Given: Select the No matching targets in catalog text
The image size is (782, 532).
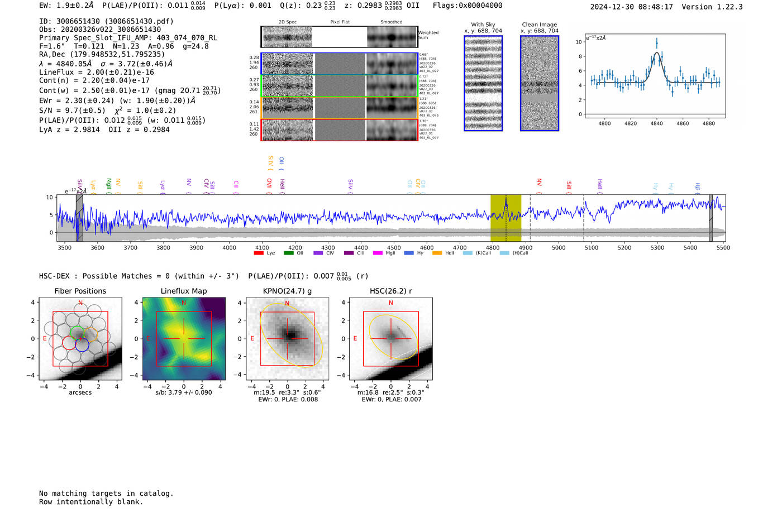Looking at the screenshot, I should (106, 493).
